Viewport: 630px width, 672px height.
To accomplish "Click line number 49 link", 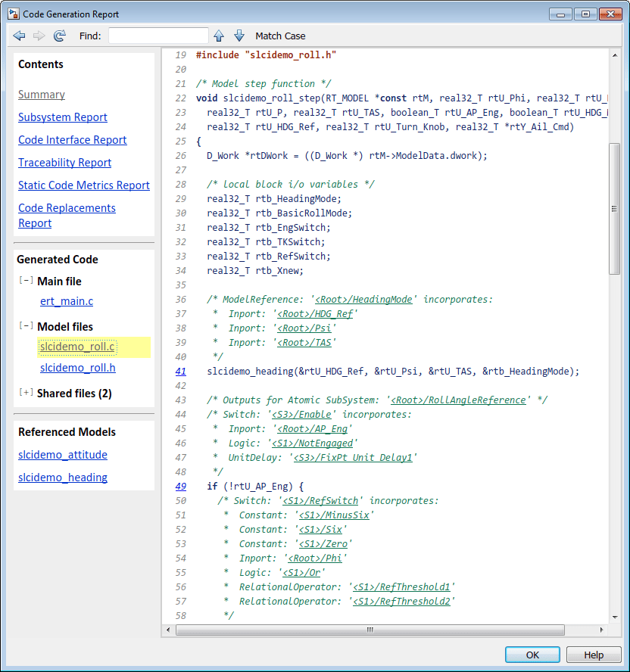I will 180,486.
